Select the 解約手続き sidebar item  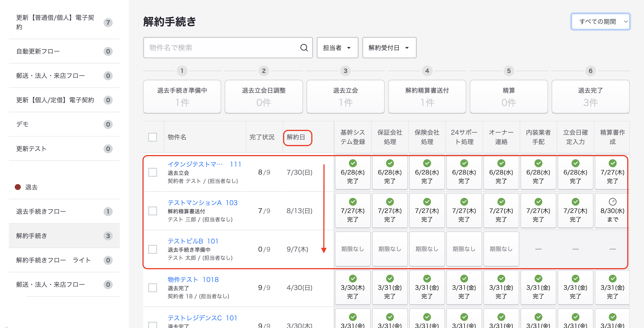(64, 236)
